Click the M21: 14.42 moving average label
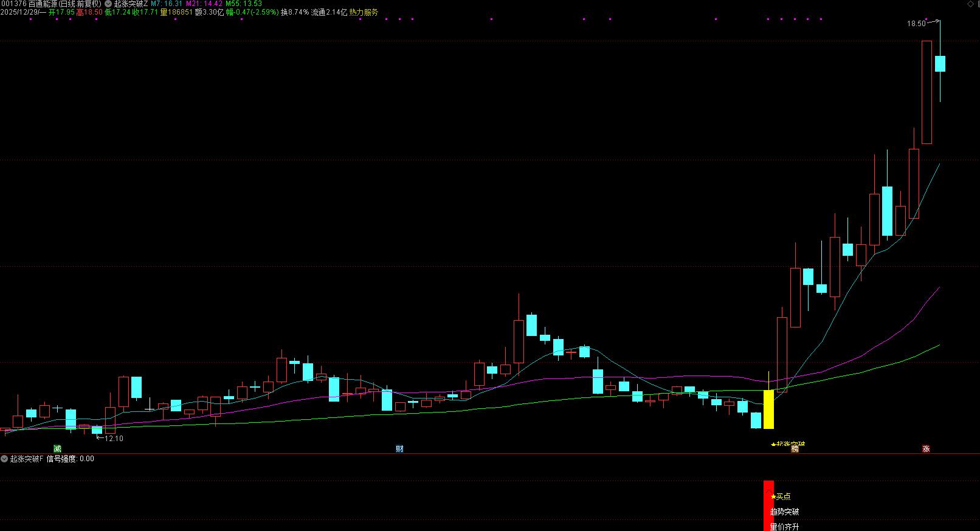The image size is (980, 531). (204, 4)
